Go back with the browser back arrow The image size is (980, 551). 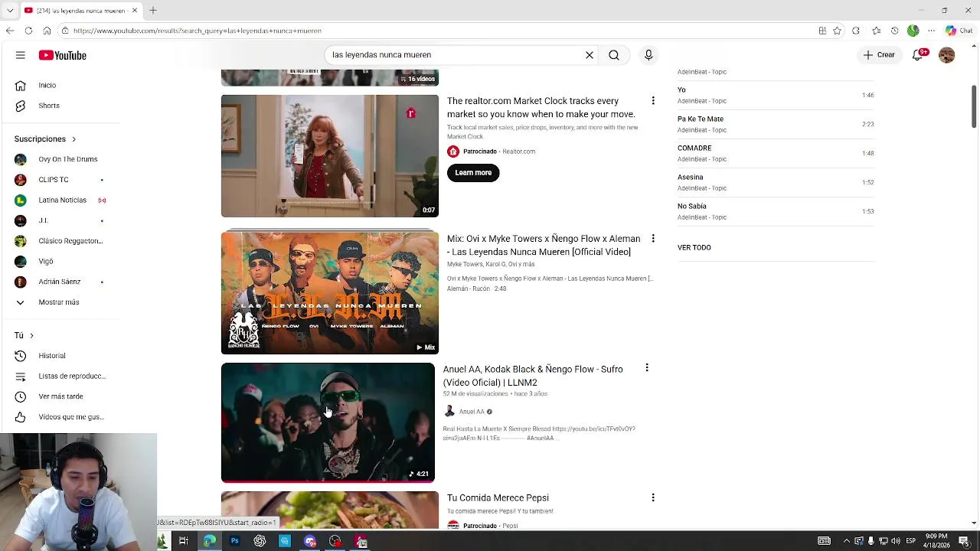[10, 31]
